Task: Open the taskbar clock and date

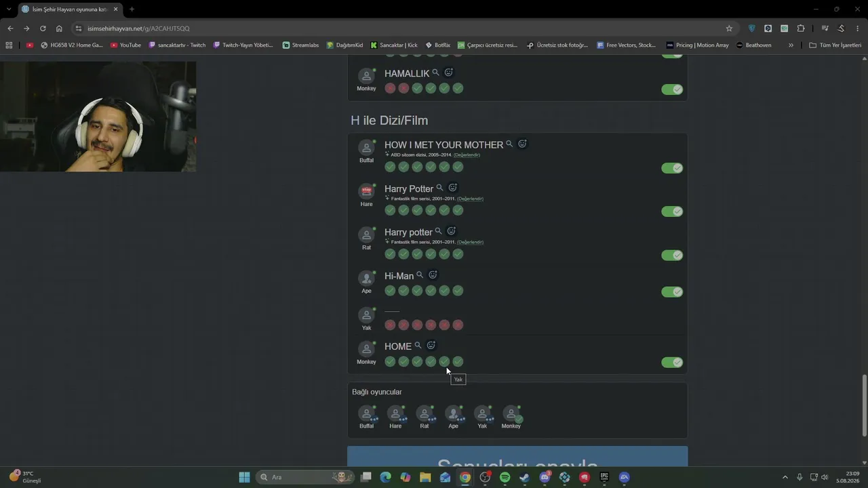Action: point(848,477)
